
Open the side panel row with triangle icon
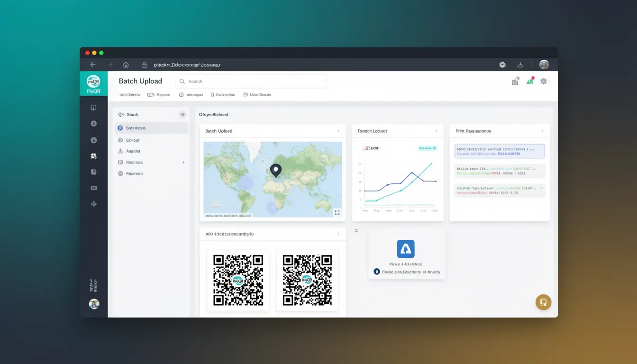coord(151,151)
